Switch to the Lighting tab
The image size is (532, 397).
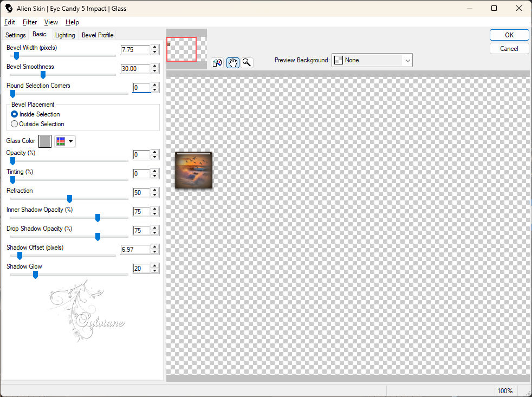65,35
